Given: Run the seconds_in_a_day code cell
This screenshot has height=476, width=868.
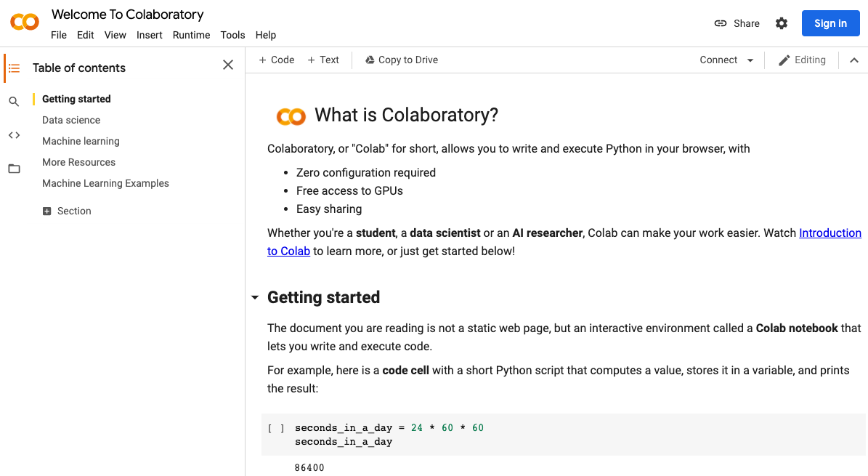Looking at the screenshot, I should point(276,428).
